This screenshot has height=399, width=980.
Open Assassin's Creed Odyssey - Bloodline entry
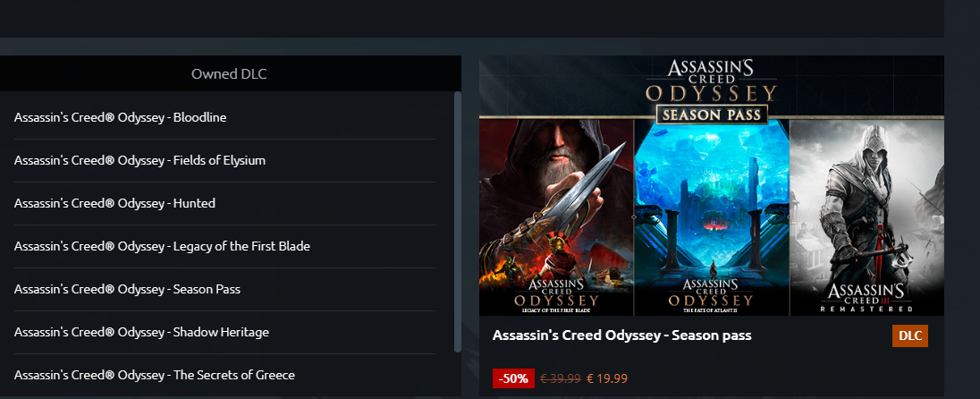225,117
